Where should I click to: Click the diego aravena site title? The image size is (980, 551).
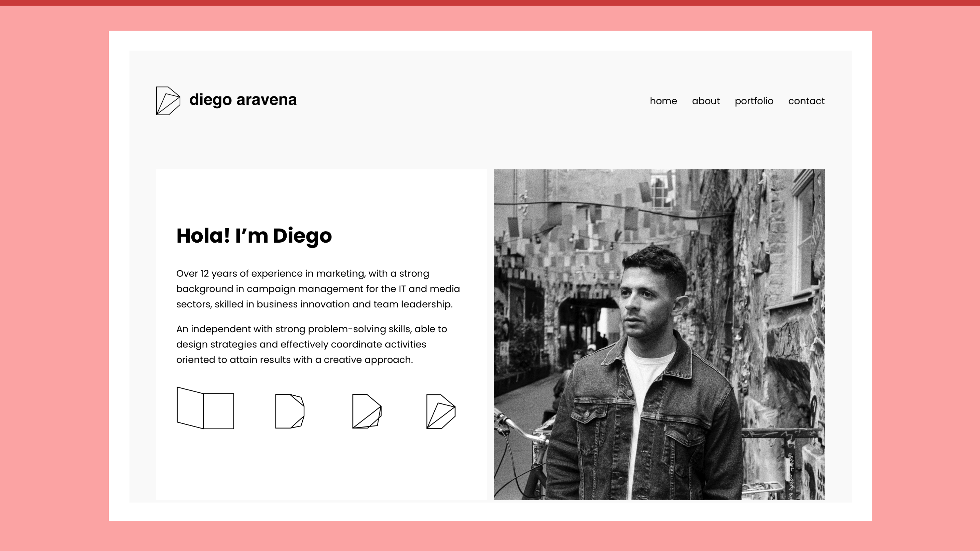click(x=243, y=100)
